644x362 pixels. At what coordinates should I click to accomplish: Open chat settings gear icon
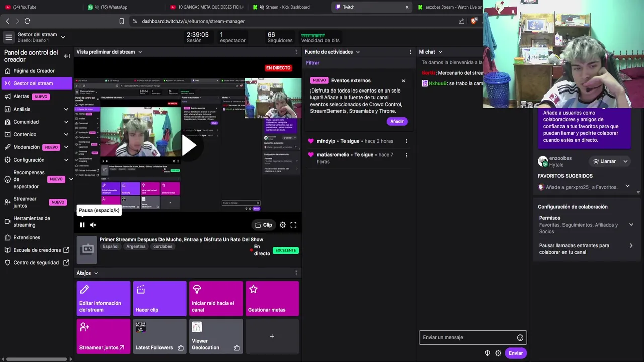pos(498,353)
